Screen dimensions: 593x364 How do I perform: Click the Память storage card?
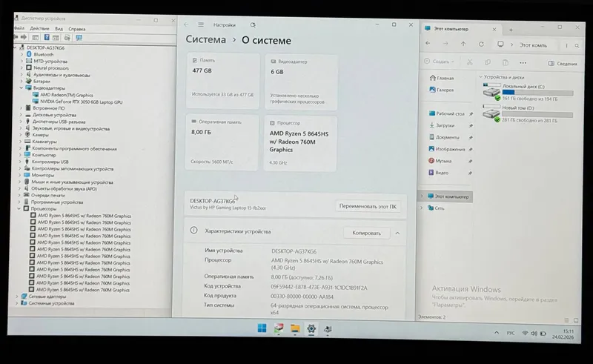pyautogui.click(x=223, y=81)
